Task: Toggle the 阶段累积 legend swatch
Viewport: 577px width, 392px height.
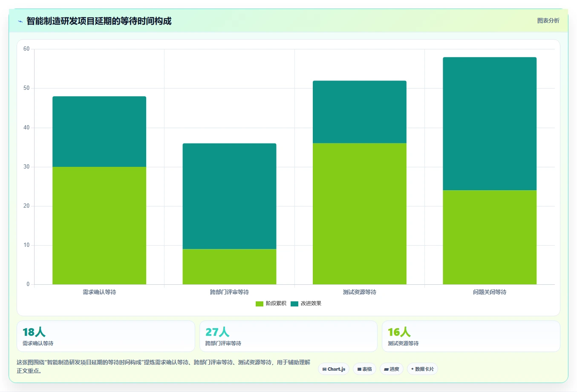Action: pos(259,303)
